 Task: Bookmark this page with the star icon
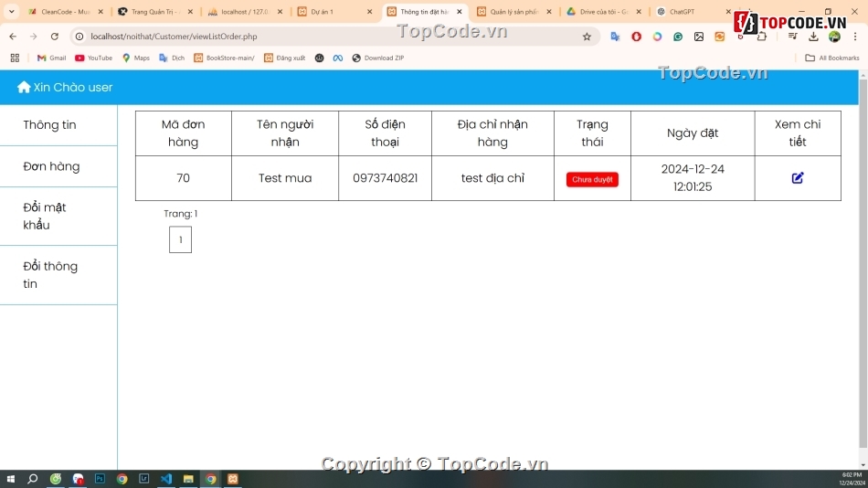pos(587,37)
